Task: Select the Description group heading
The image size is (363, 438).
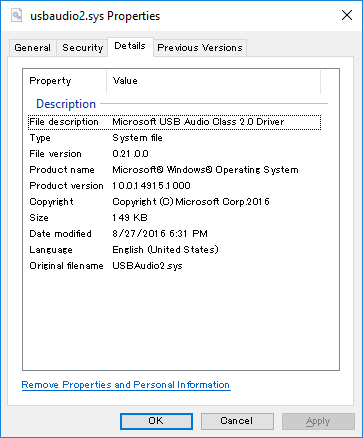Action: [66, 104]
